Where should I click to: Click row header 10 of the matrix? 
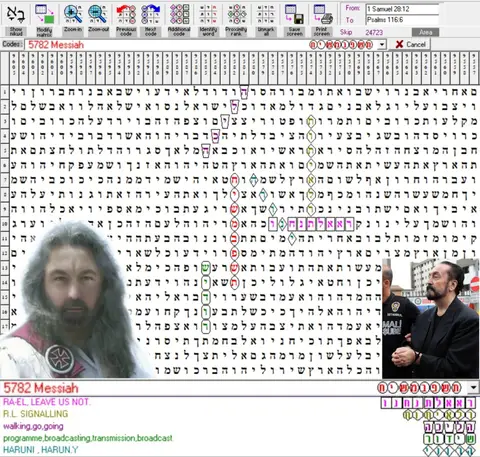point(5,224)
